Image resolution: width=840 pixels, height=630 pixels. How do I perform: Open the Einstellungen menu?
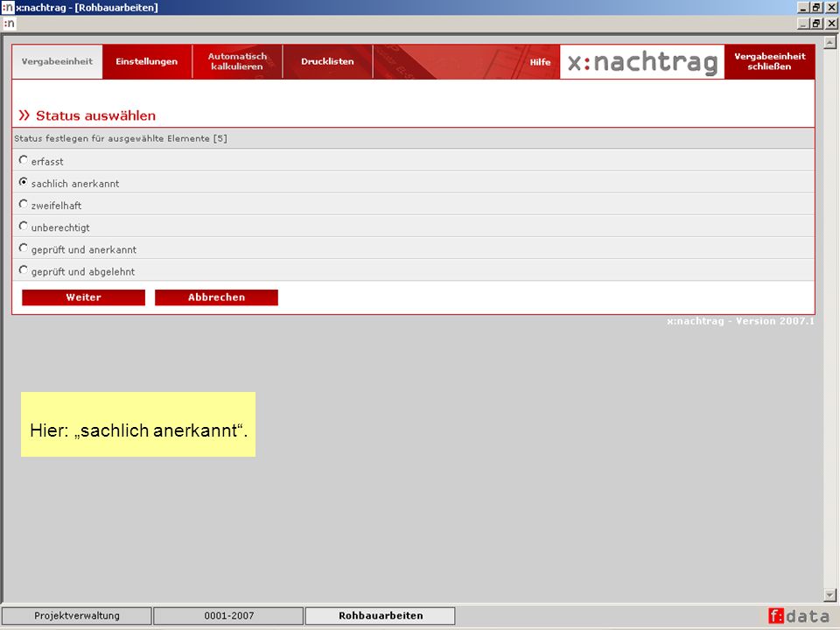pyautogui.click(x=147, y=61)
